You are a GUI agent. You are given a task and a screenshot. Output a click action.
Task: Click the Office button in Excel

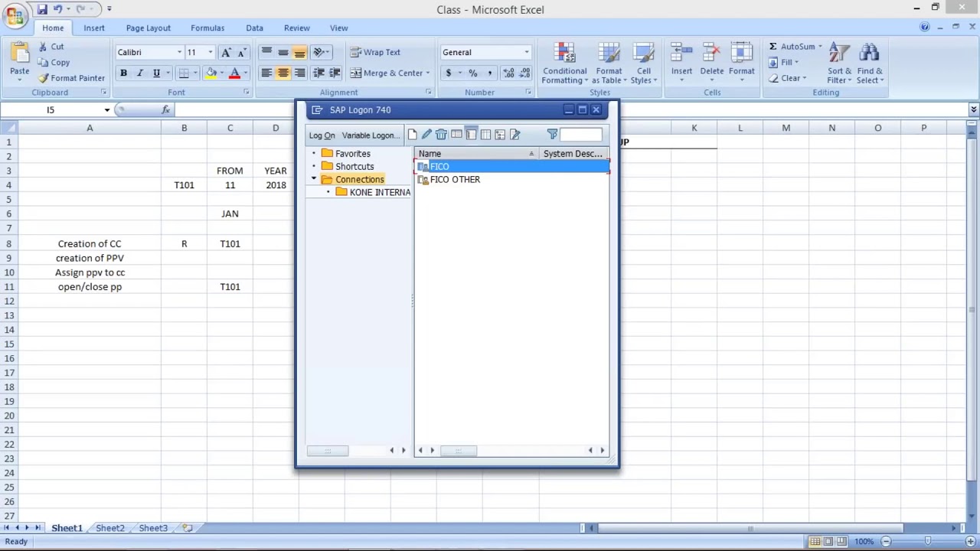15,16
